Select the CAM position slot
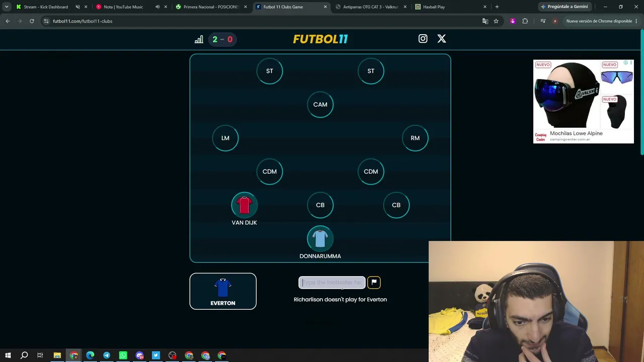The height and width of the screenshot is (362, 644). pos(320,105)
